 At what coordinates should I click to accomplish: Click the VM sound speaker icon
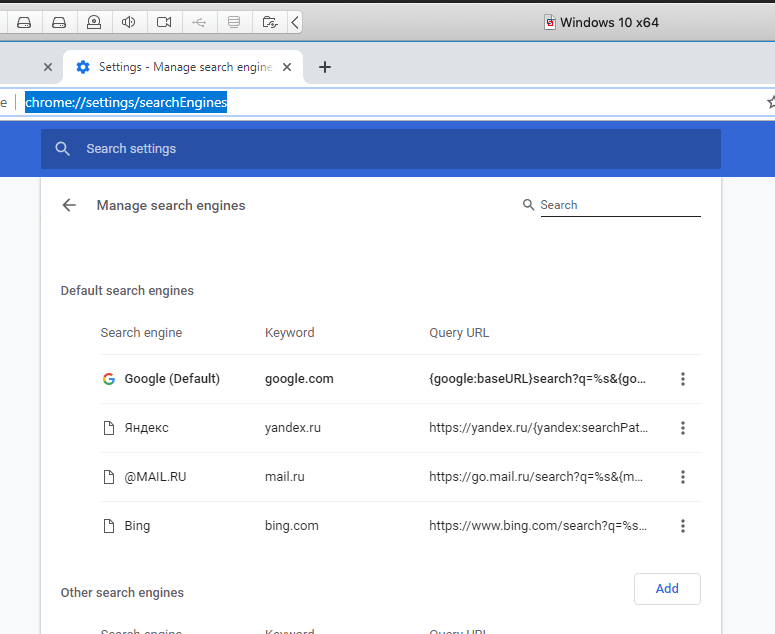coord(129,22)
